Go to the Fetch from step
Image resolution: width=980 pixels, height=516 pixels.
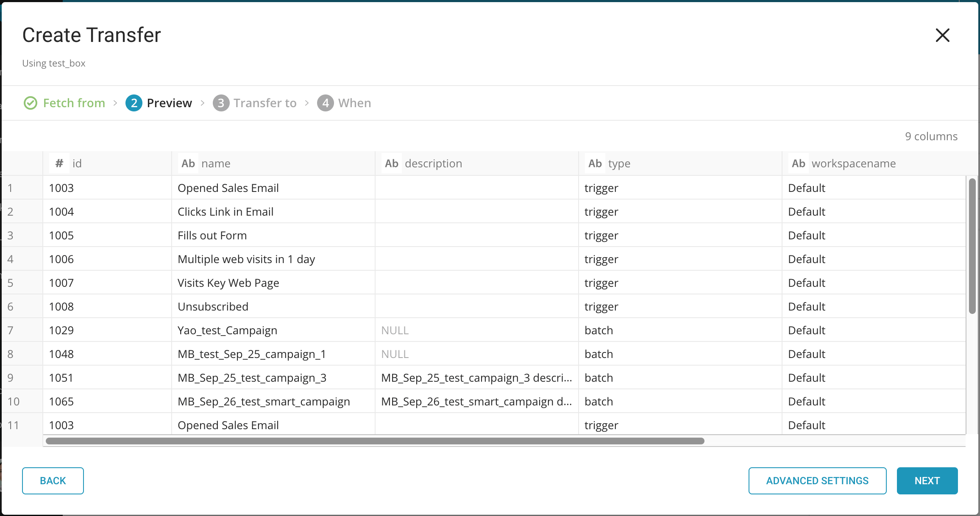(74, 103)
